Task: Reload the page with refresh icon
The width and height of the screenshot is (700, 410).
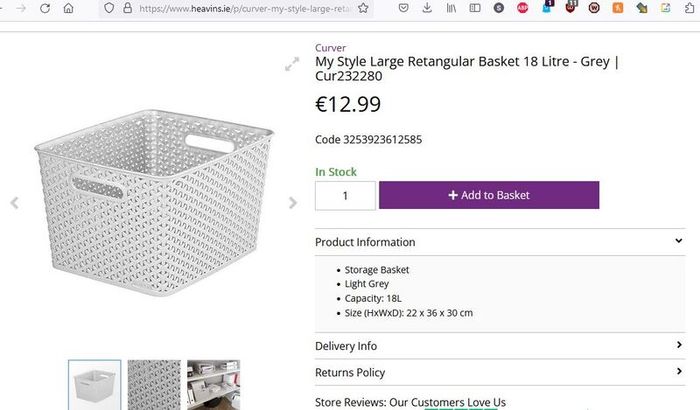Action: [x=45, y=8]
